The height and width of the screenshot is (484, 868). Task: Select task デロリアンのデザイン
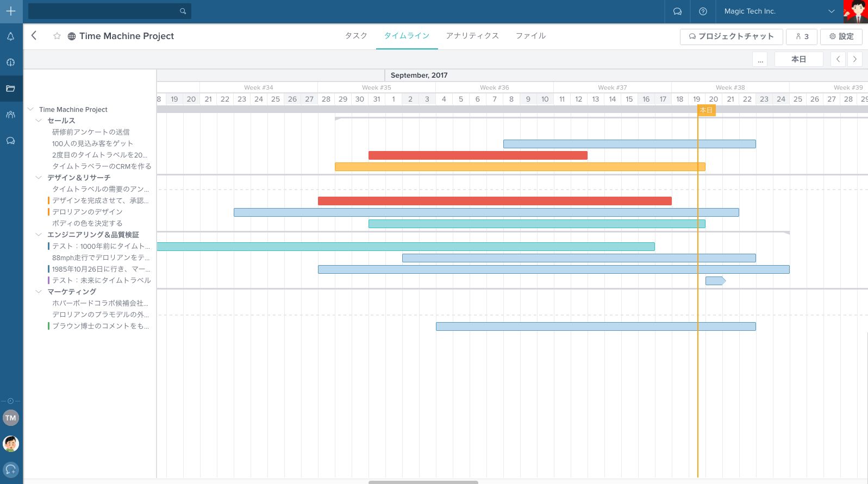[88, 212]
